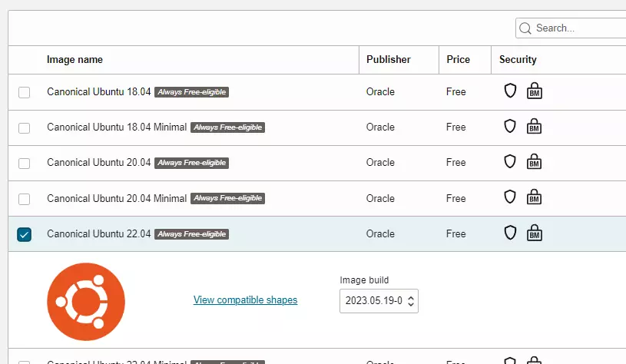Click shield icon for Ubuntu 20.04 Minimal
Viewport: 626px width, 364px height.
tap(510, 197)
